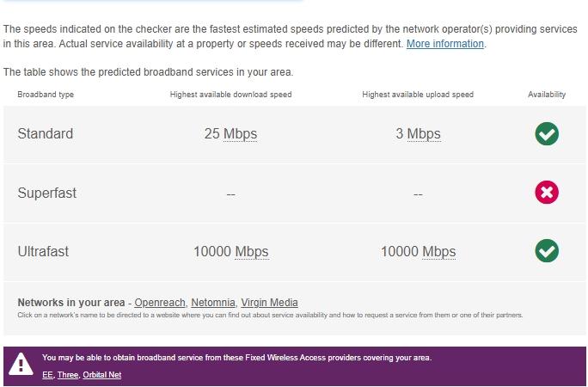Viewport: 588px width, 387px height.
Task: Click the green Ultrafast availability checkmark icon
Action: tap(547, 251)
